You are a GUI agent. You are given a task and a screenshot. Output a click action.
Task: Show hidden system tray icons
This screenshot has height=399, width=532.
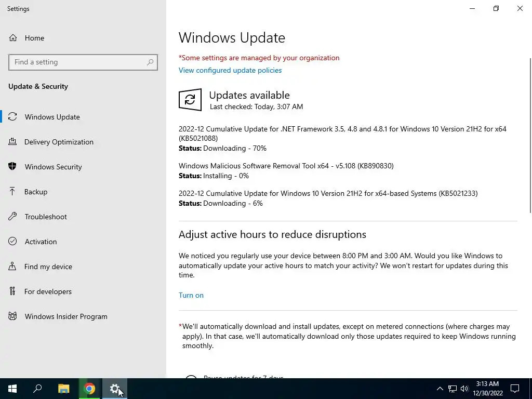click(440, 389)
